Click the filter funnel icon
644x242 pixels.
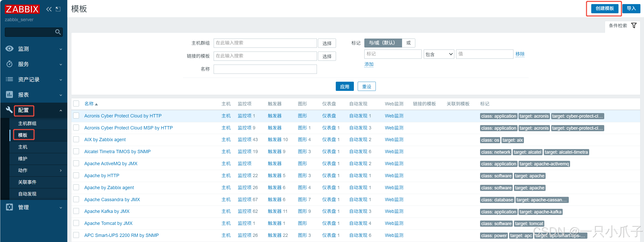coord(634,26)
